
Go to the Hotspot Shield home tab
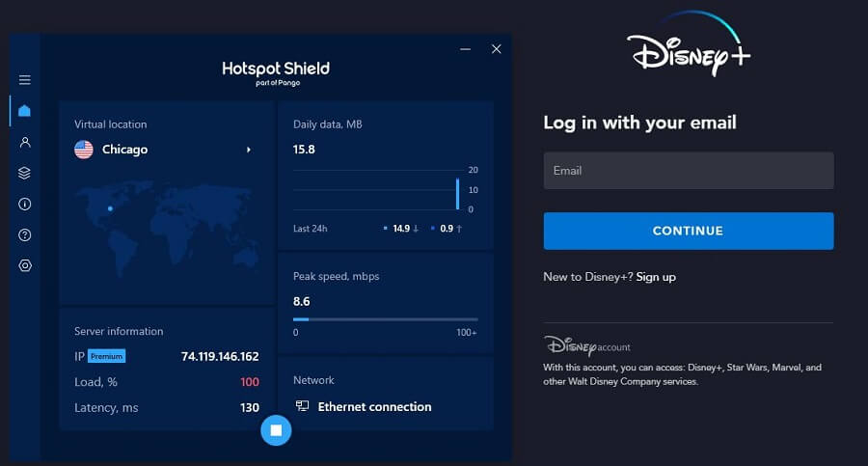point(24,111)
